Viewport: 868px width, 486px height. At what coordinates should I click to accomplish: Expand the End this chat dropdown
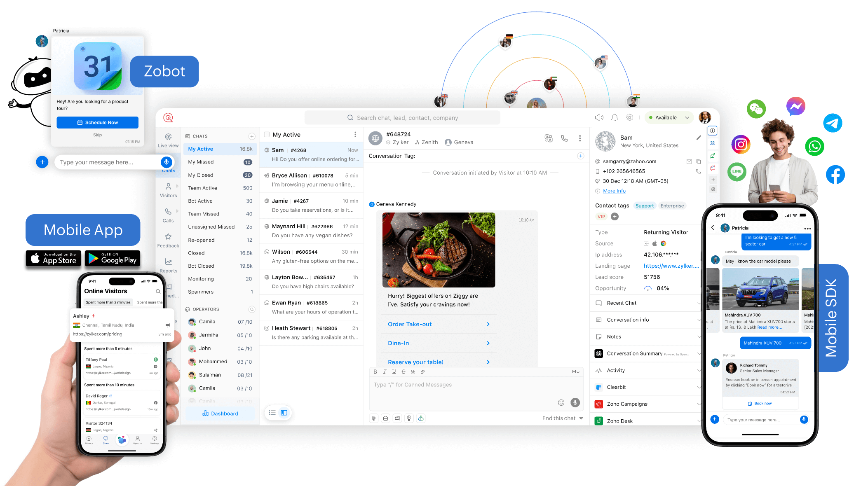pyautogui.click(x=581, y=418)
